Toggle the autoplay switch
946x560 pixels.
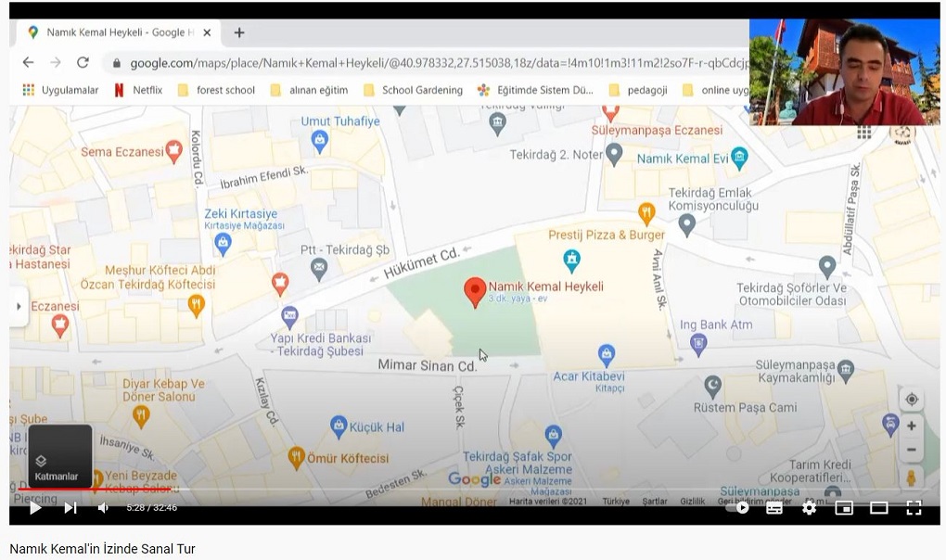coord(738,507)
